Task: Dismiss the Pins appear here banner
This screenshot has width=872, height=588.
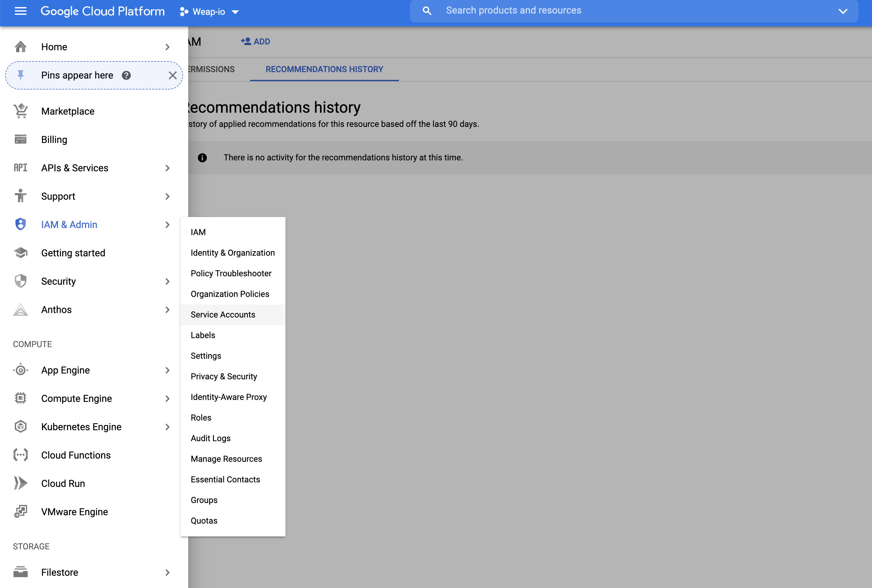Action: [x=173, y=75]
